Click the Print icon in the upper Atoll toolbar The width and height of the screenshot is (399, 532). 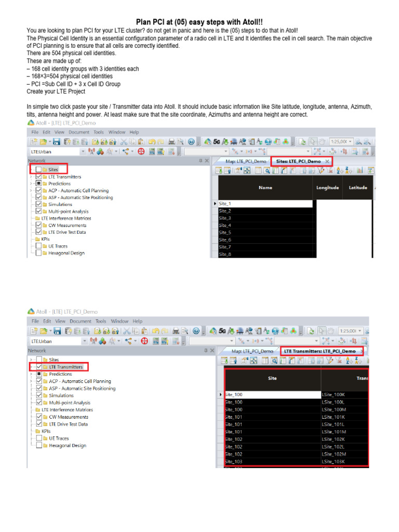point(171,141)
